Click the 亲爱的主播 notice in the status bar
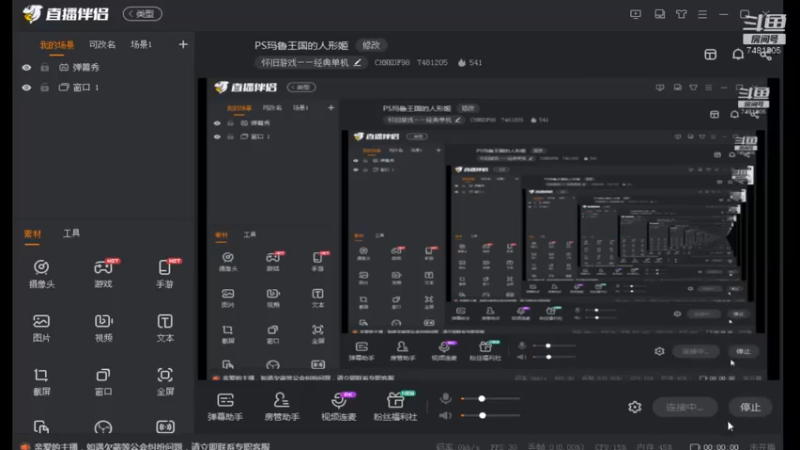This screenshot has width=800, height=450. (152, 446)
